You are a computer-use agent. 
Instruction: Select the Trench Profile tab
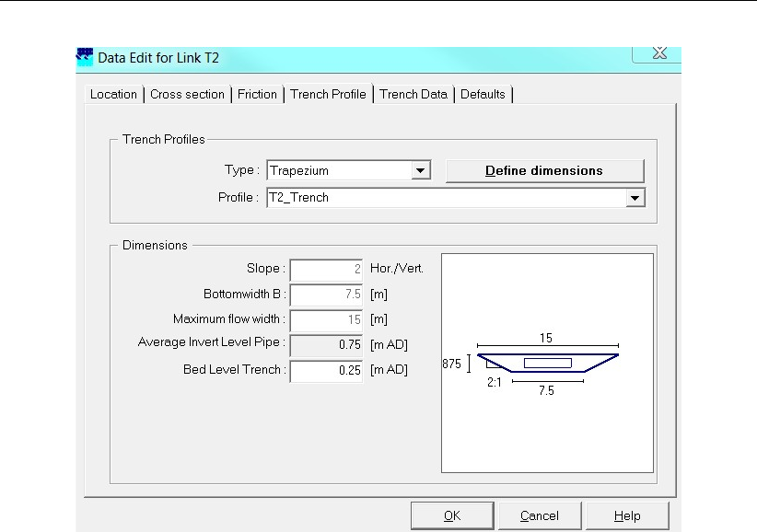328,94
